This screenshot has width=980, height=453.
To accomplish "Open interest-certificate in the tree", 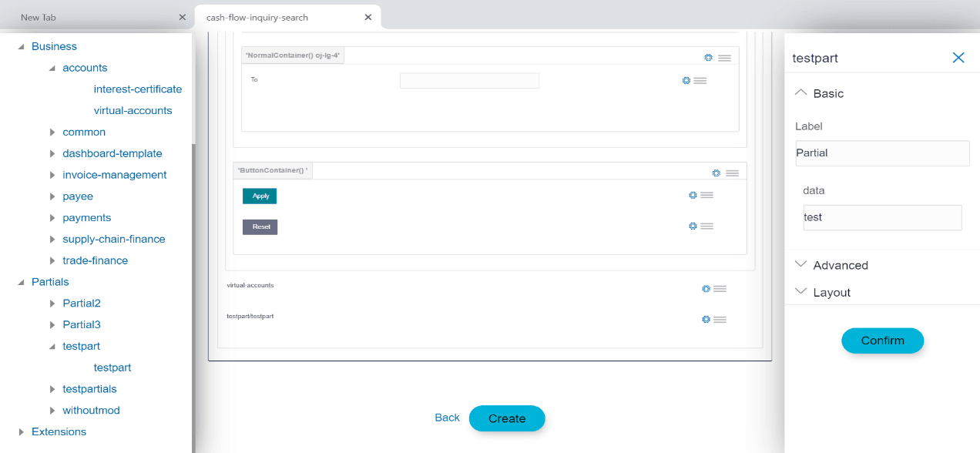I will [x=138, y=89].
